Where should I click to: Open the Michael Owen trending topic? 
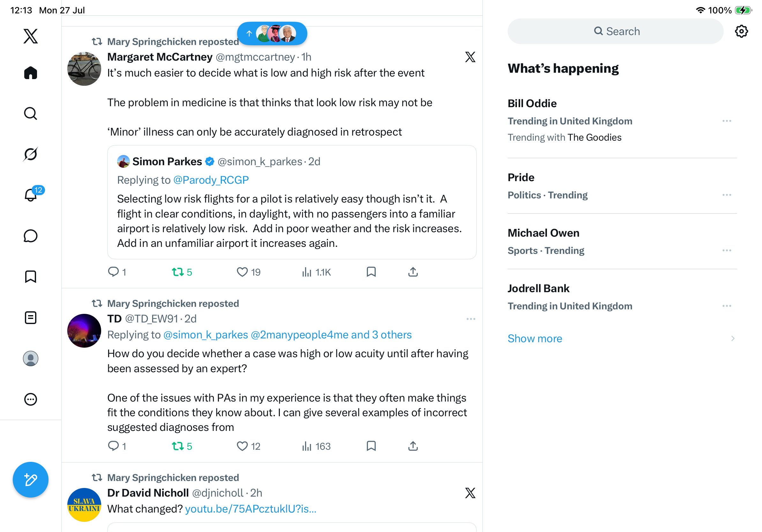[x=543, y=233]
